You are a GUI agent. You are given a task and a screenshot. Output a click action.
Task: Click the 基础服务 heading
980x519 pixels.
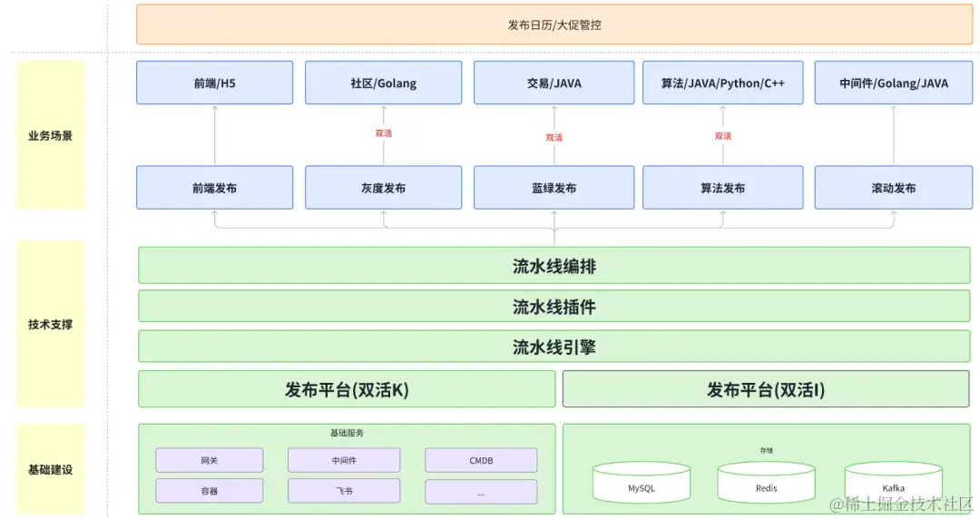pyautogui.click(x=347, y=433)
